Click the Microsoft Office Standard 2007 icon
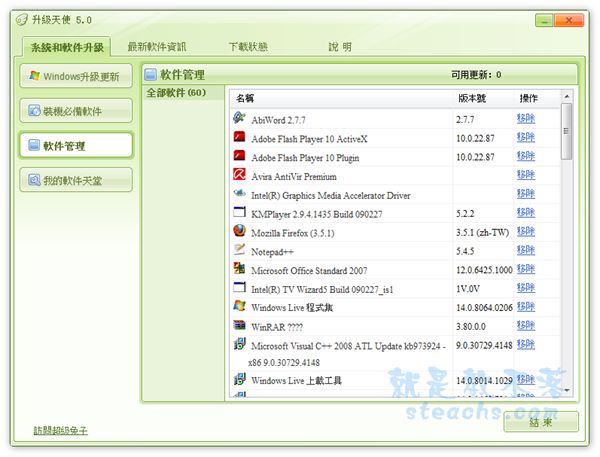This screenshot has height=457, width=600. (240, 268)
